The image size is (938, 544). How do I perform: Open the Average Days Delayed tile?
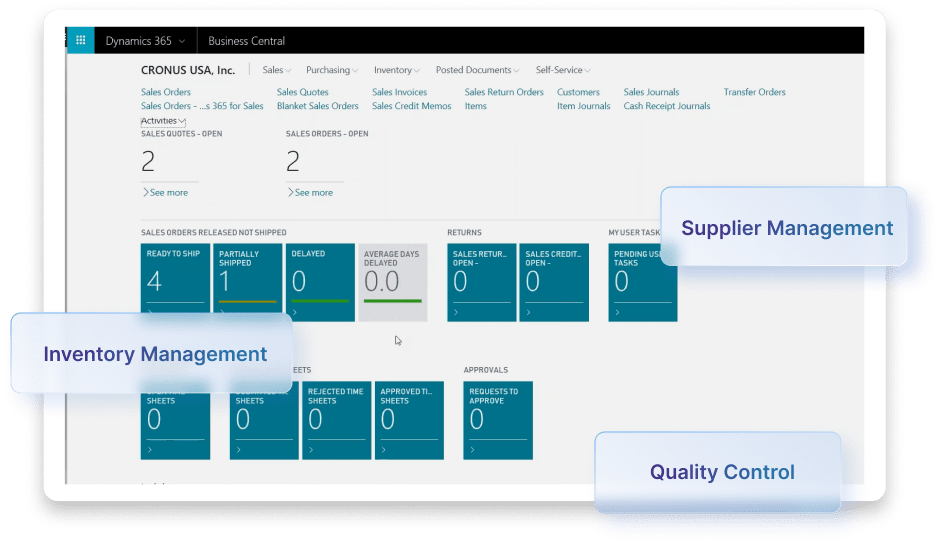point(392,282)
